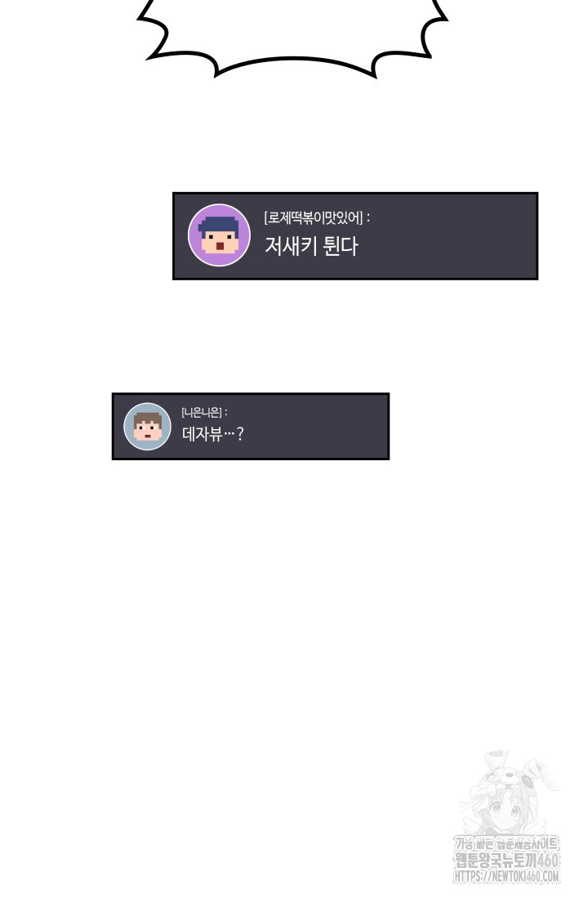Click the question mark in 데자뷰 message

(240, 434)
